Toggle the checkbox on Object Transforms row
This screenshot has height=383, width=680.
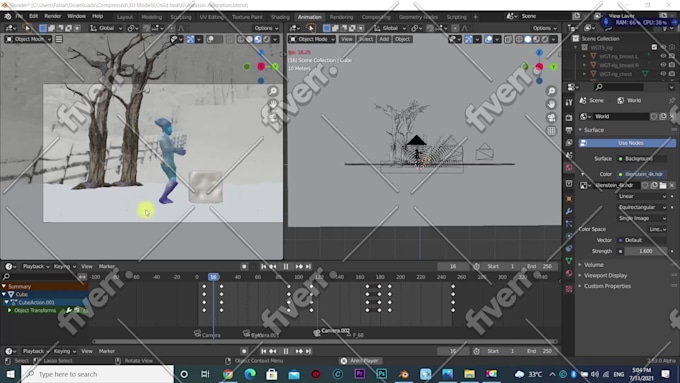pos(77,311)
